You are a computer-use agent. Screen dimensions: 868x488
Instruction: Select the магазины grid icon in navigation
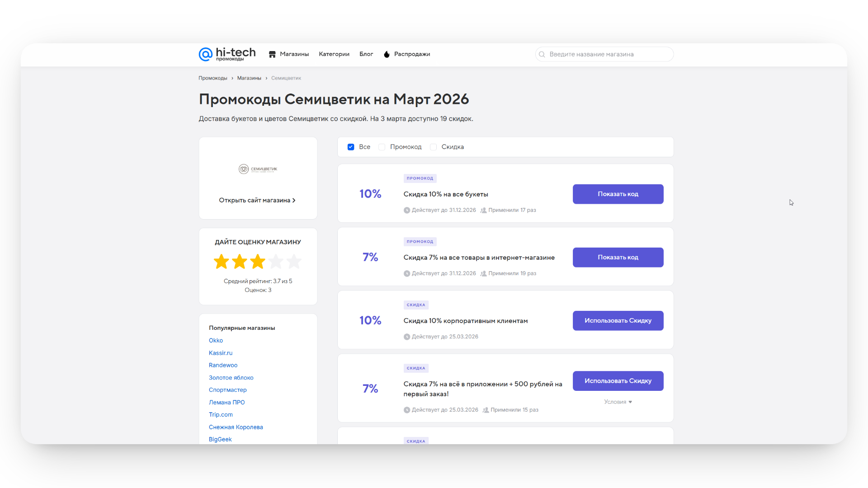[272, 54]
